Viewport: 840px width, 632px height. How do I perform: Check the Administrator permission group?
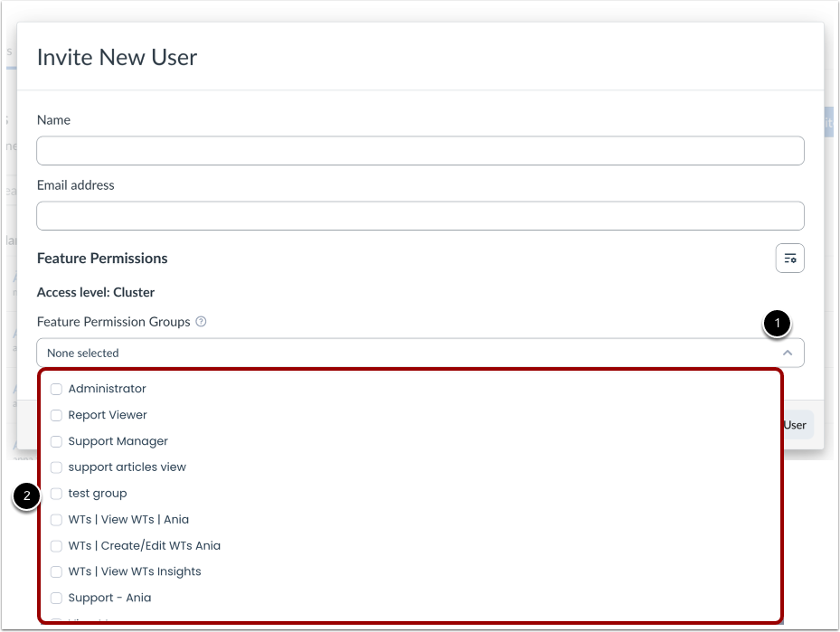[57, 389]
